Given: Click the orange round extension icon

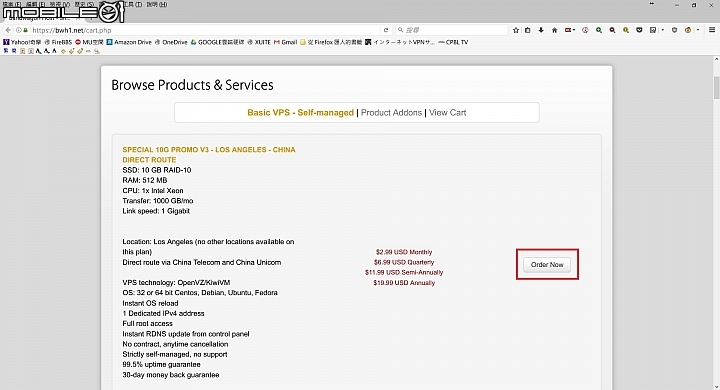Looking at the screenshot, I should pyautogui.click(x=688, y=30).
